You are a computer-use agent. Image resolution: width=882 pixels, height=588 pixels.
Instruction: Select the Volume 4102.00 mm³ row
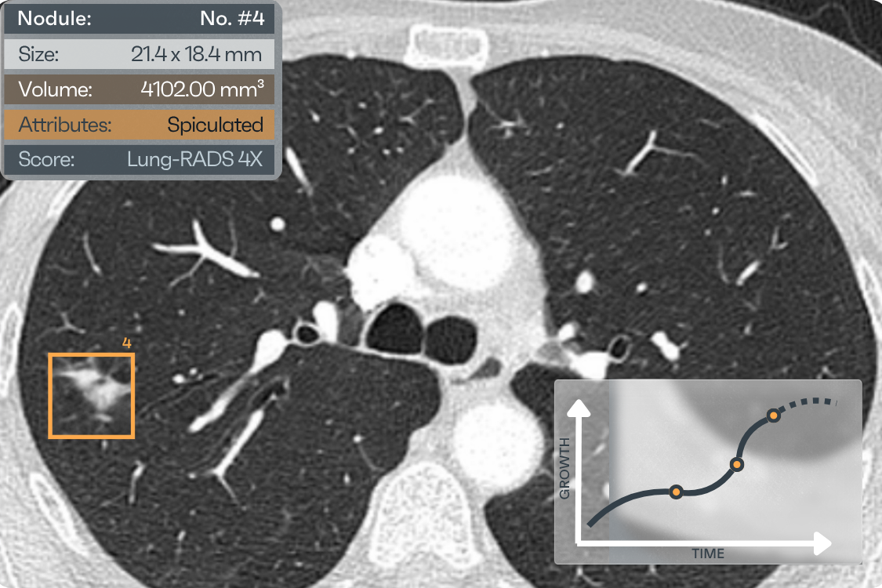[140, 89]
